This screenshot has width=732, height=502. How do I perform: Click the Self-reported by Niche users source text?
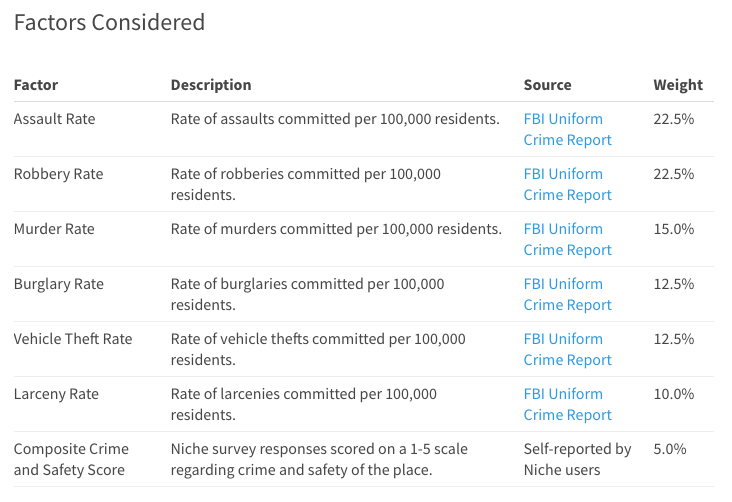click(x=577, y=459)
